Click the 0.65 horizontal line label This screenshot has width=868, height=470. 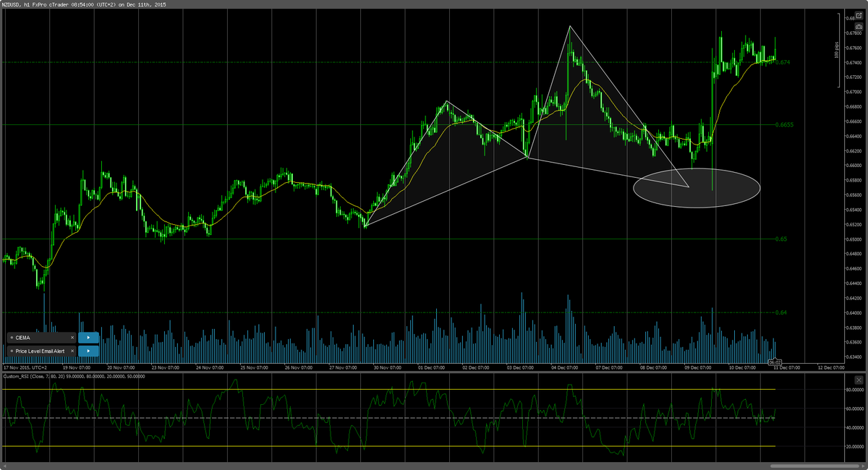(781, 239)
